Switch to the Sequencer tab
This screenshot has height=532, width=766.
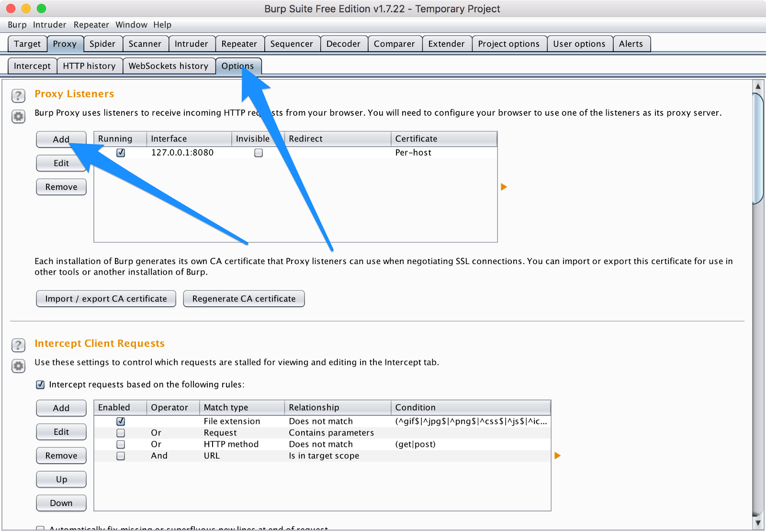point(292,44)
